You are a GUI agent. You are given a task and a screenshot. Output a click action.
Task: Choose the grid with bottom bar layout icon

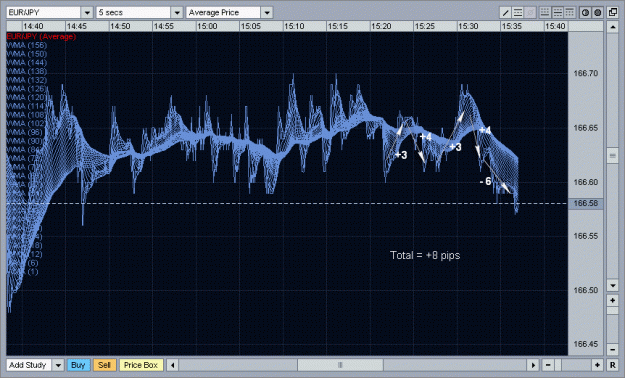[x=545, y=13]
